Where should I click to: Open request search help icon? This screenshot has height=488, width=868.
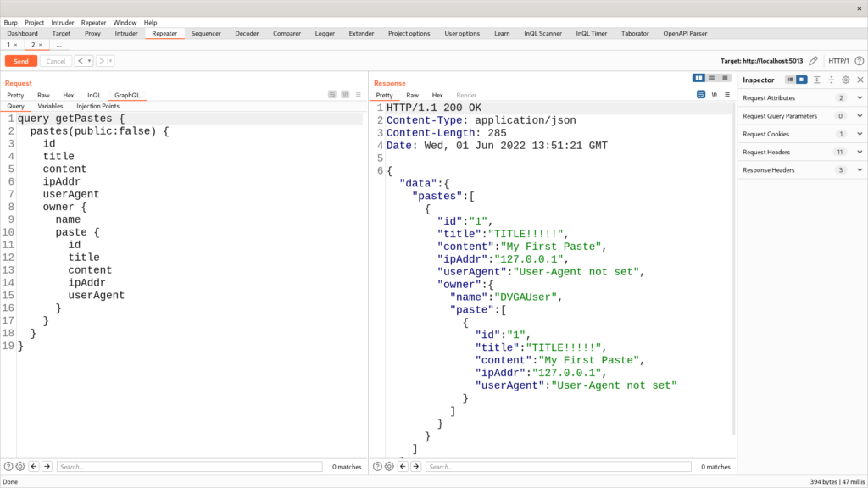tap(8, 467)
